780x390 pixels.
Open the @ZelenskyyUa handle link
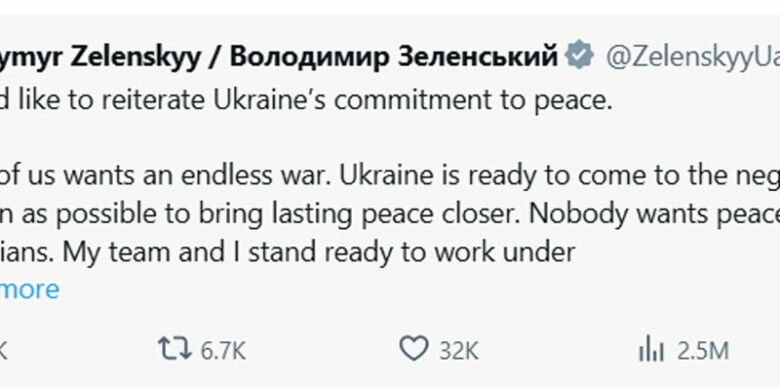click(x=692, y=57)
